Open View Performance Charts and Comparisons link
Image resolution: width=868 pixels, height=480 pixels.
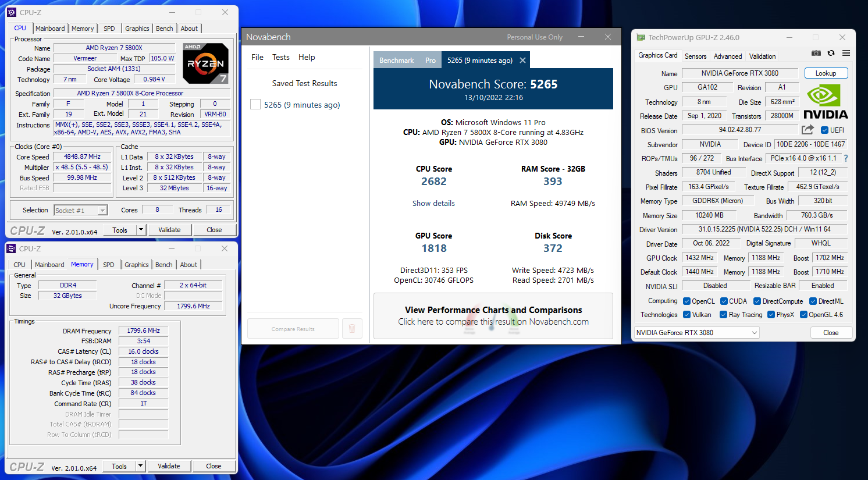[x=493, y=316]
